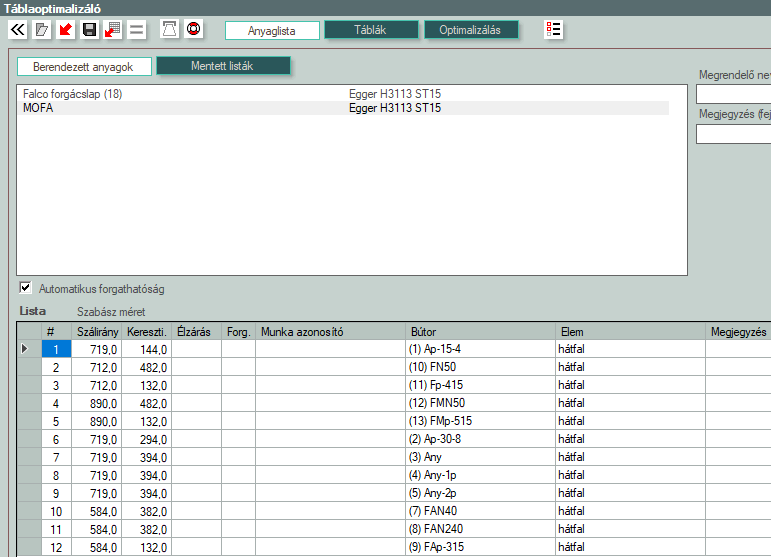Switch to the Táblák tab
Image resolution: width=771 pixels, height=557 pixels.
371,31
